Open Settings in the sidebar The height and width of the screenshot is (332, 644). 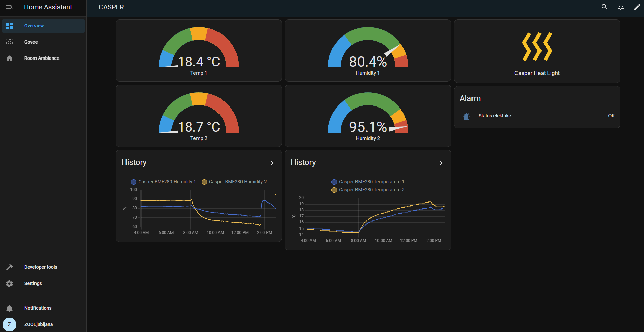33,283
